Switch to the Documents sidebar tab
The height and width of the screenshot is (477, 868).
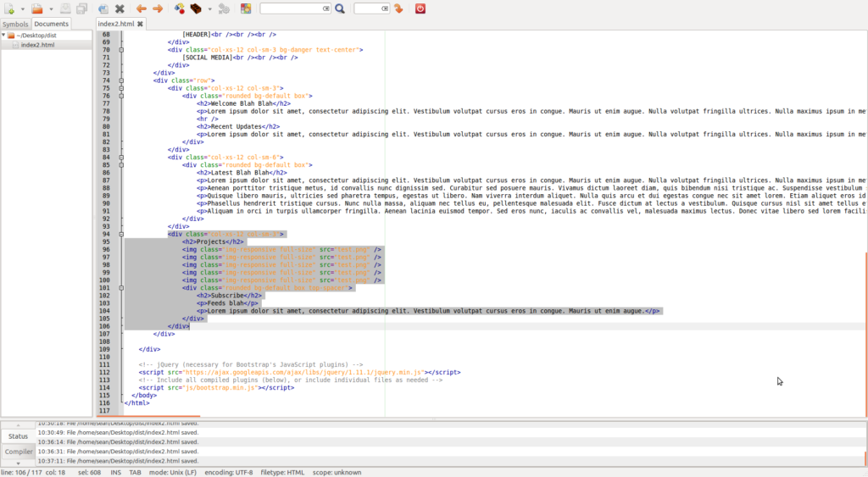[x=51, y=24]
